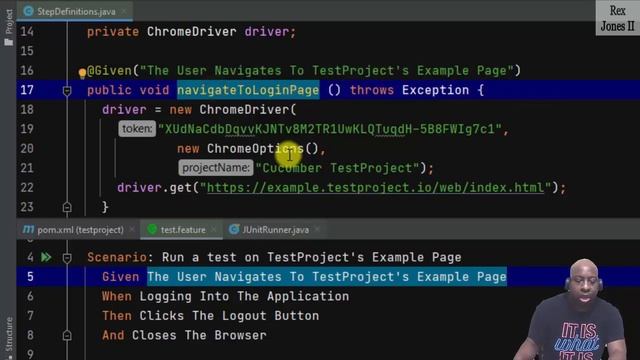This screenshot has width=640, height=360.
Task: Click the Maven icon on pom.xml tab
Action: (x=28, y=230)
